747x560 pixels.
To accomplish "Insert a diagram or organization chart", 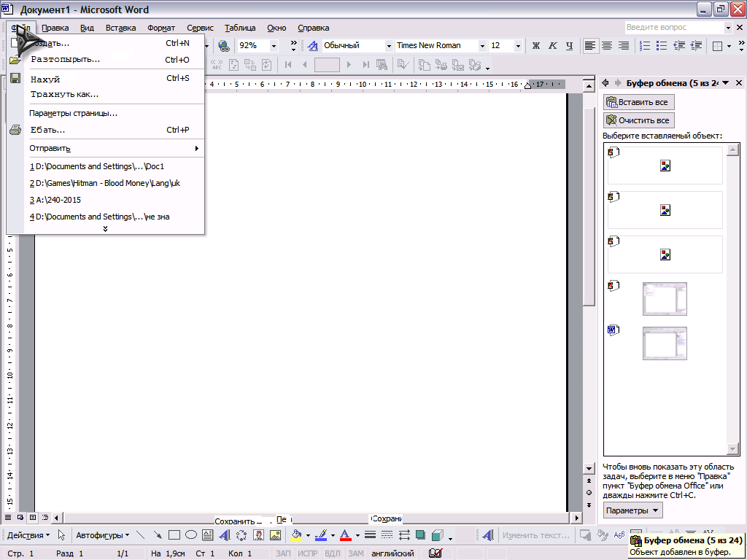I will coord(241,535).
